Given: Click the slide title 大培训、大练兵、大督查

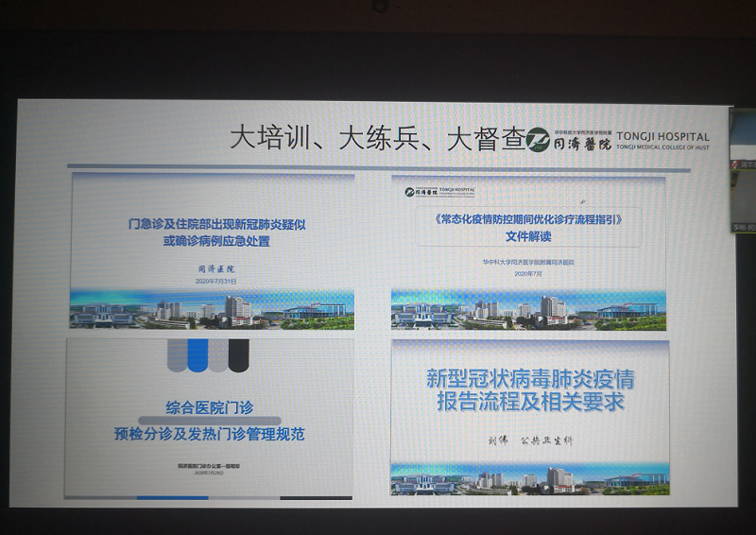Looking at the screenshot, I should (376, 139).
